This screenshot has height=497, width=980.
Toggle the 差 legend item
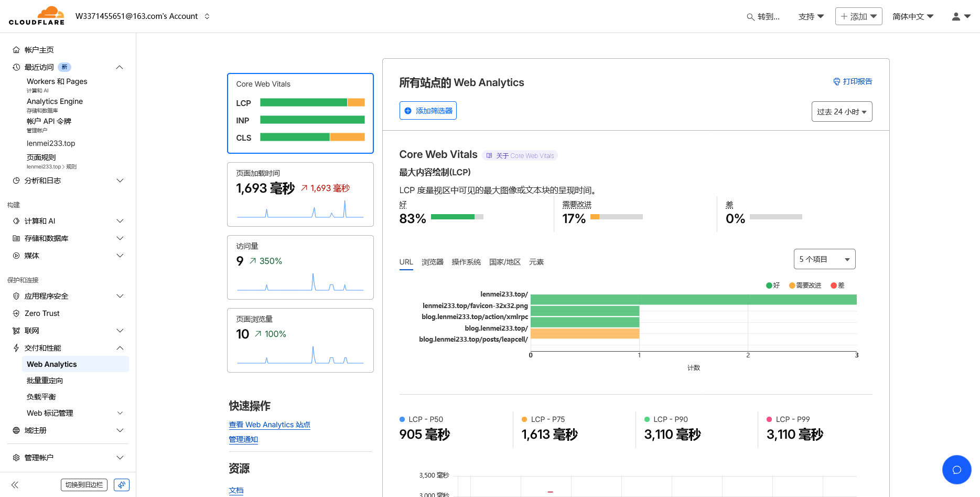click(x=837, y=285)
